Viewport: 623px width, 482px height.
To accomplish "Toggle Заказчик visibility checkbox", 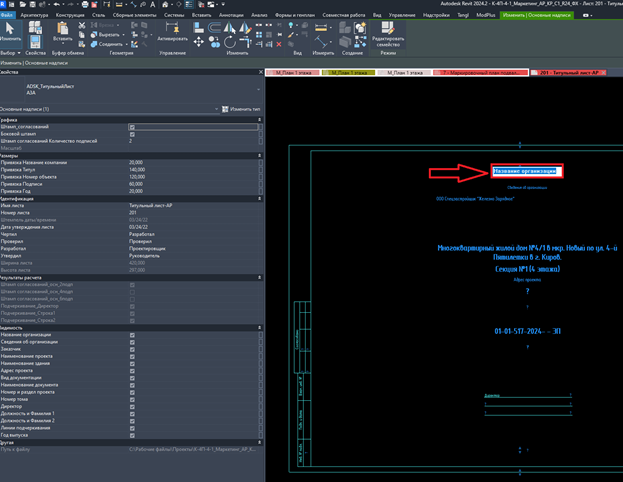I will pyautogui.click(x=132, y=349).
